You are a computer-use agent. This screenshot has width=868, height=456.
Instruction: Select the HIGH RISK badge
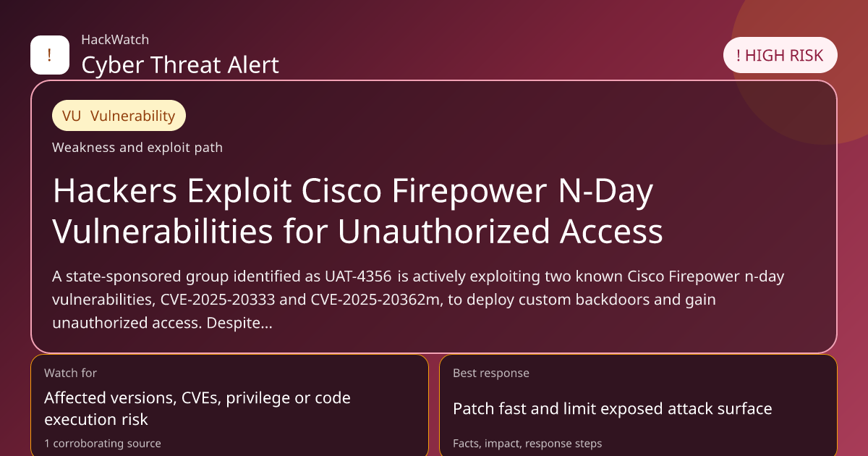coord(780,56)
